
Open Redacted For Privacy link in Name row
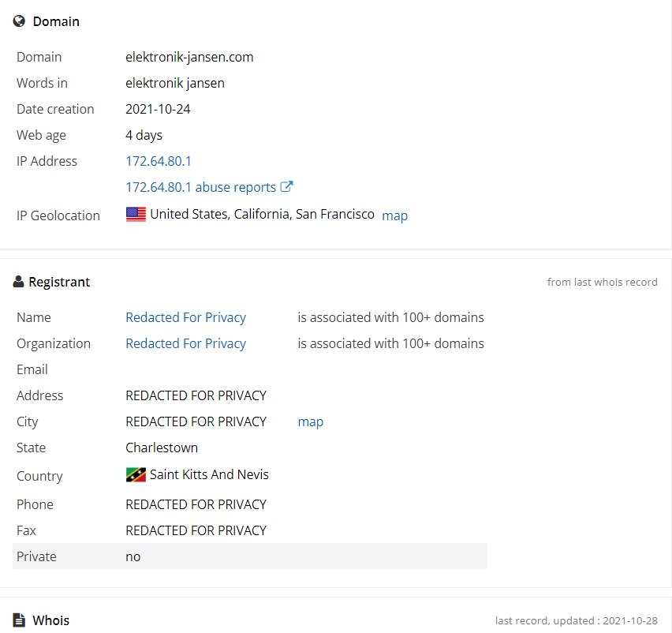(185, 317)
